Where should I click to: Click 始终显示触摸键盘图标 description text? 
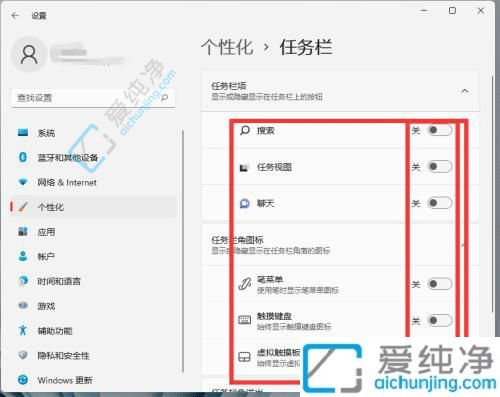pos(294,327)
